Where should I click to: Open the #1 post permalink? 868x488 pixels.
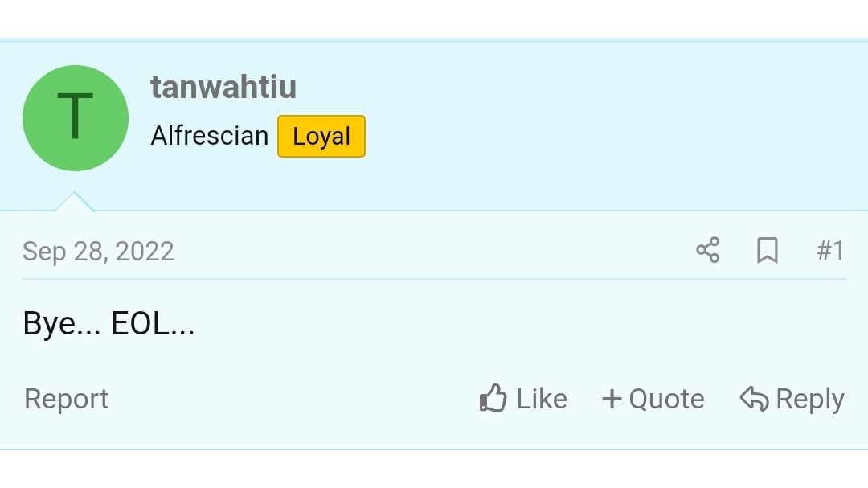tap(830, 250)
